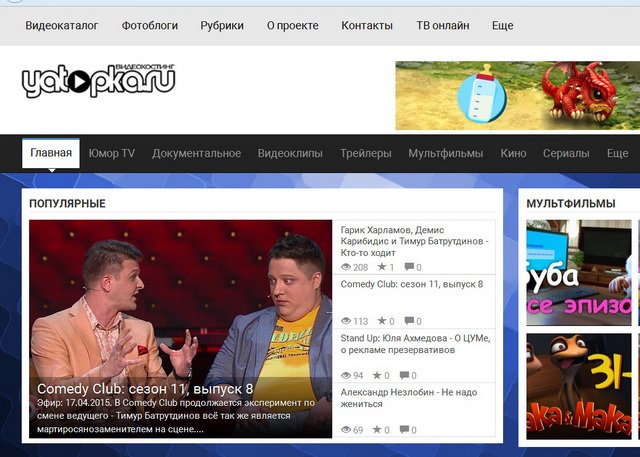Click the ПОПУЛЯРНЫЕ section heading
The image size is (640, 457).
(x=67, y=204)
